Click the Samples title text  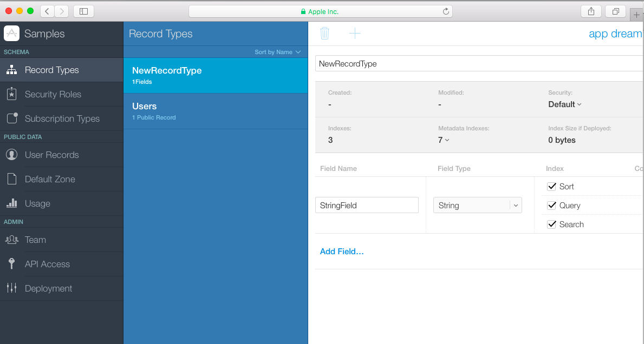pos(44,34)
